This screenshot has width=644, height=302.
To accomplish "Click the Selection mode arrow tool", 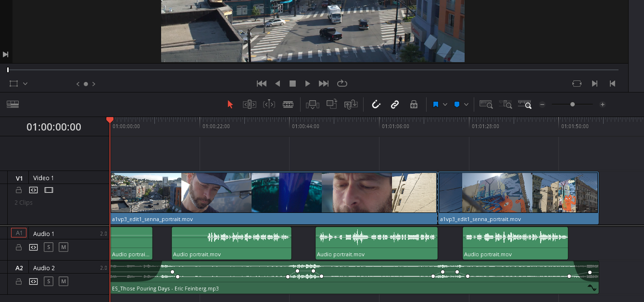I will click(x=230, y=105).
